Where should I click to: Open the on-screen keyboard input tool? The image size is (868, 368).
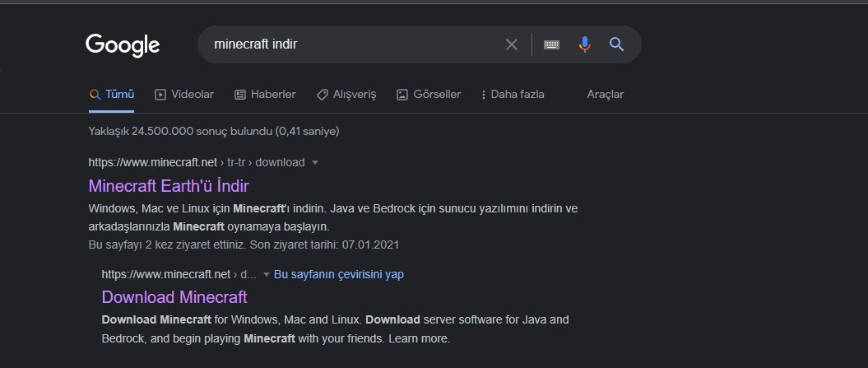point(551,44)
